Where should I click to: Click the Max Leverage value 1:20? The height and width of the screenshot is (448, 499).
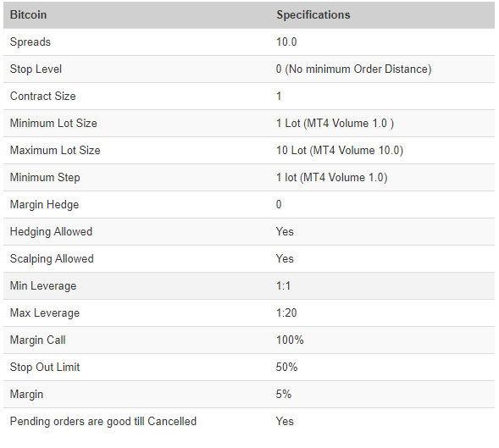(286, 312)
